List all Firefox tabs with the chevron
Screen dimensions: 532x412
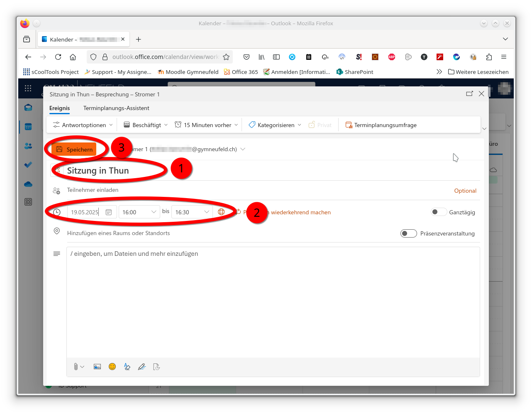pyautogui.click(x=505, y=39)
